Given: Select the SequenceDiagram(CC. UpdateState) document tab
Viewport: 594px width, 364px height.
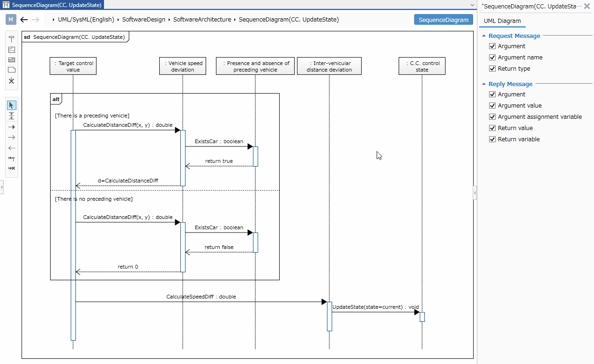Looking at the screenshot, I should point(52,5).
